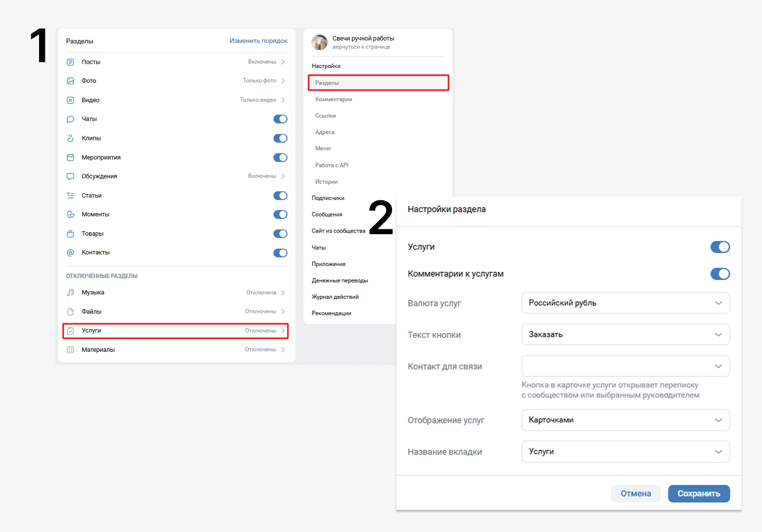Open Рекомендации in the side menu
The width and height of the screenshot is (762, 532).
pos(331,313)
